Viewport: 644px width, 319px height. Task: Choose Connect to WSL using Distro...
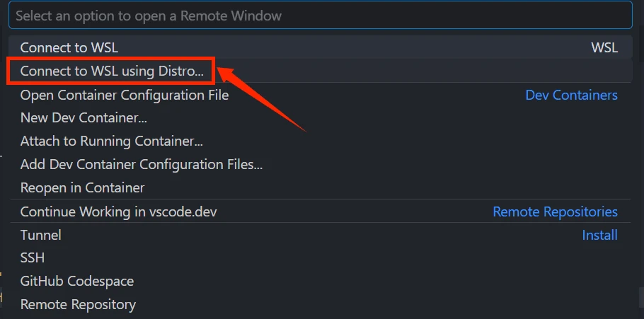[x=111, y=71]
